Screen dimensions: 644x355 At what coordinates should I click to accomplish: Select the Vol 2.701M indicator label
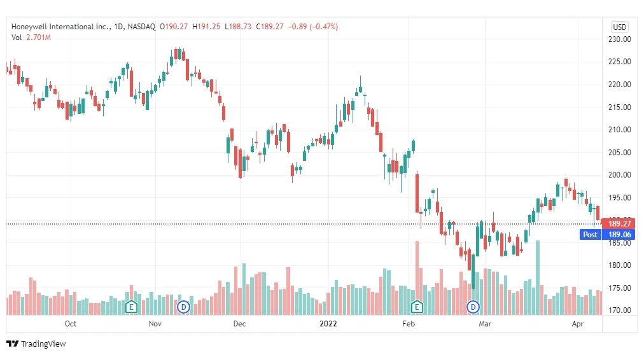31,38
